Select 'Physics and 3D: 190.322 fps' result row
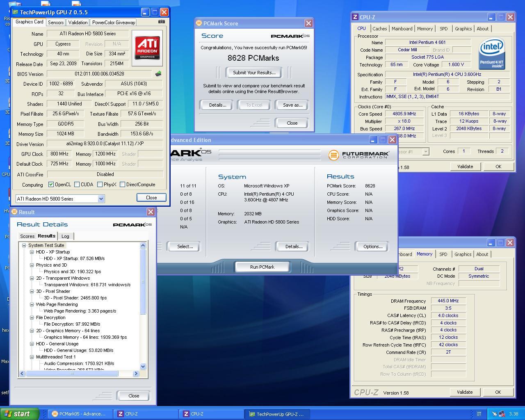The image size is (525, 420). click(72, 272)
